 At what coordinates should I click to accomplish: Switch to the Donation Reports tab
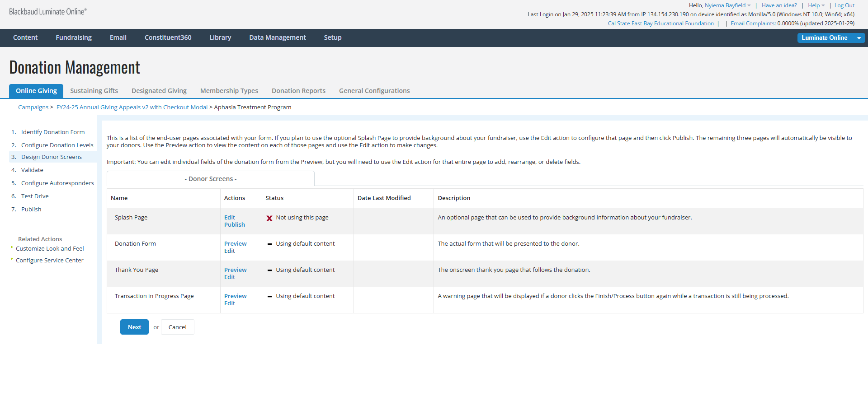(x=298, y=91)
